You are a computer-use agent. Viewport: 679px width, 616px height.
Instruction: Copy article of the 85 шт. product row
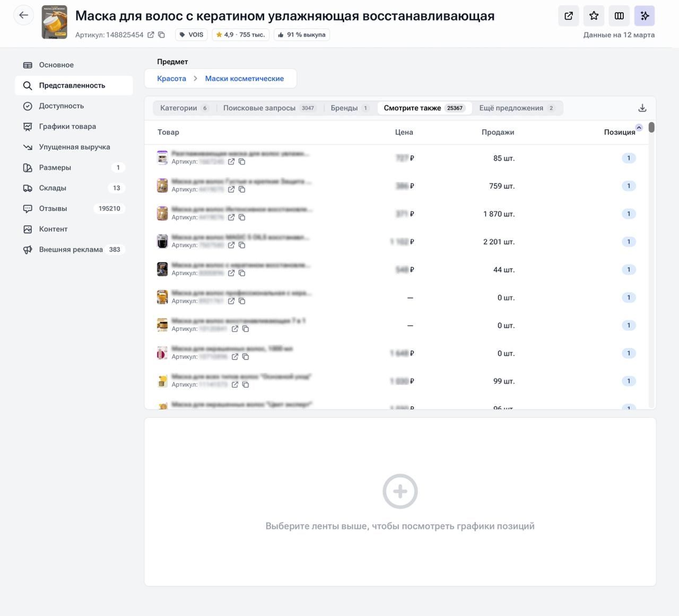click(242, 162)
